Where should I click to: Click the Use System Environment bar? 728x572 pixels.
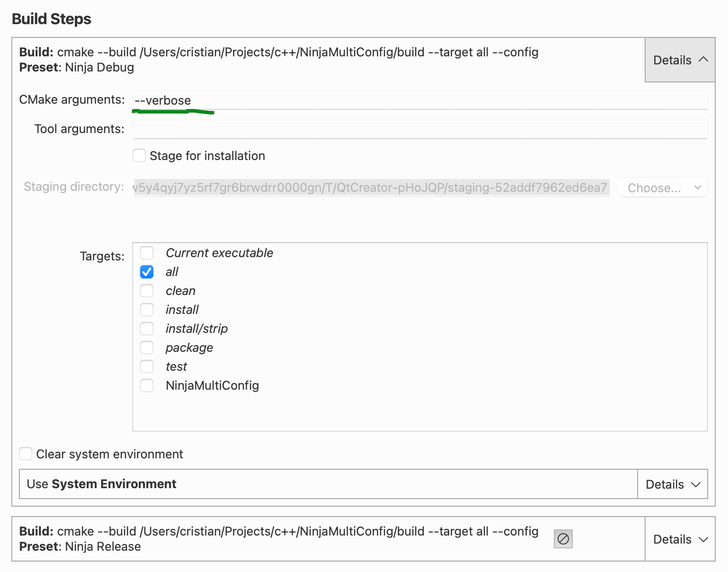pyautogui.click(x=328, y=484)
